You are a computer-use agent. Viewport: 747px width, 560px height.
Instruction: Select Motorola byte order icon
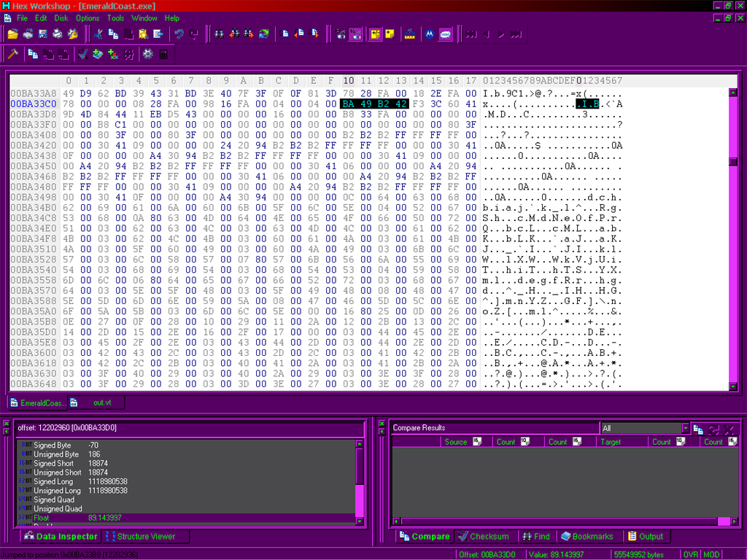[x=430, y=34]
